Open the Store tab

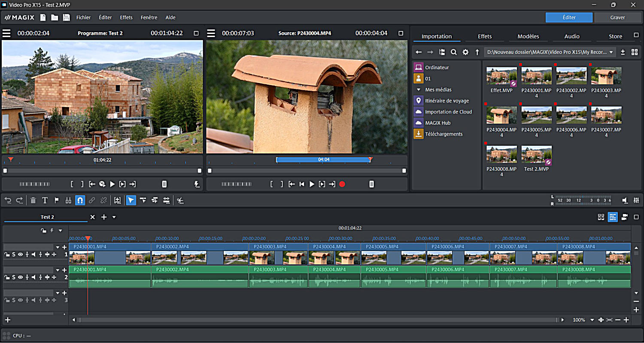[x=615, y=37]
